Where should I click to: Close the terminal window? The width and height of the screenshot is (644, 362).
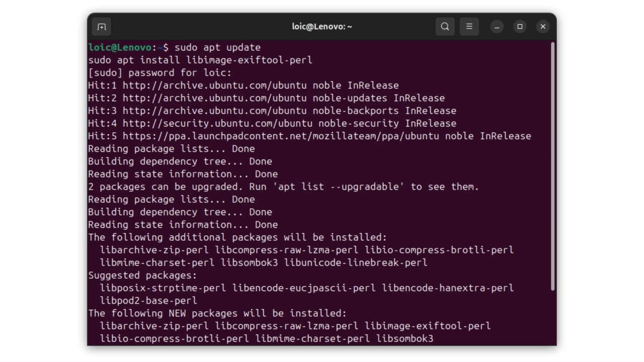(x=543, y=27)
